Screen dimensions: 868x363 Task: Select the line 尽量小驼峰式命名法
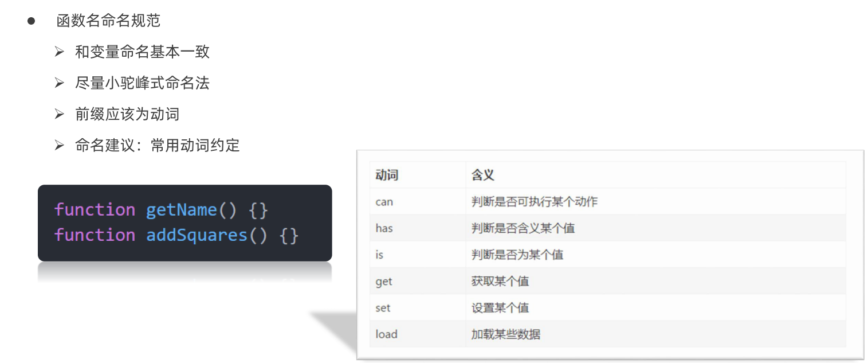tap(142, 83)
